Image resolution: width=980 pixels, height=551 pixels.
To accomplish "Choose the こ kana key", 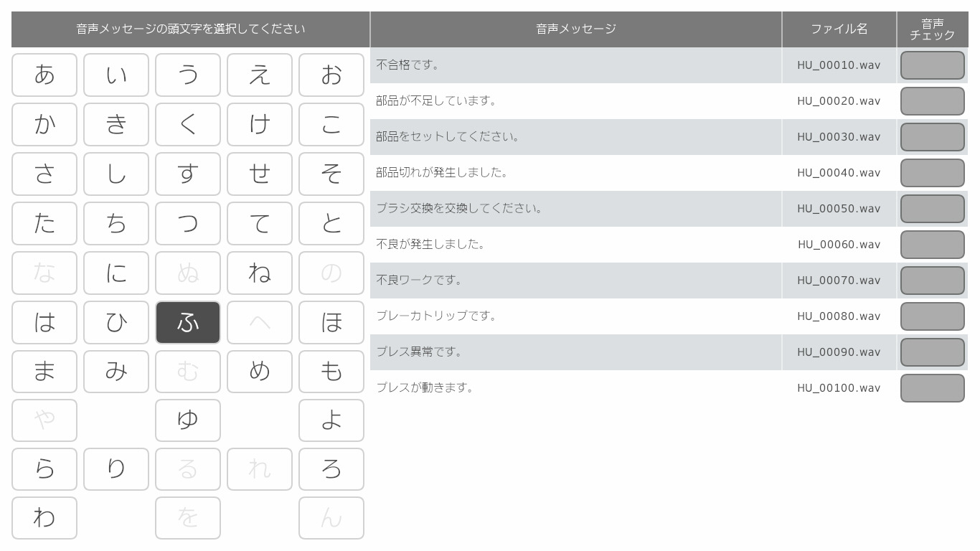I will (x=331, y=124).
